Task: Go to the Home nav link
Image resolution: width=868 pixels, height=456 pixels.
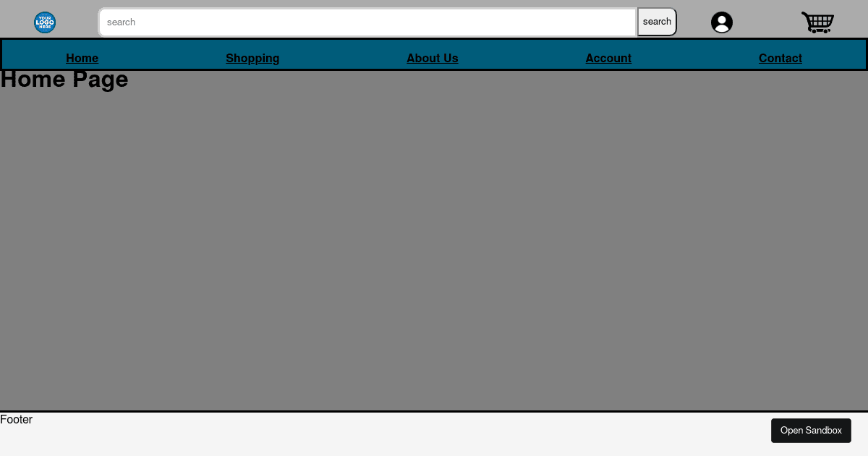Action: [82, 59]
